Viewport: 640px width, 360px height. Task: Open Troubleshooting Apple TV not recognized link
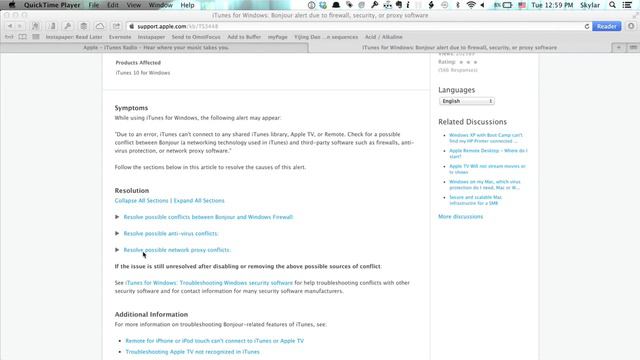click(192, 352)
